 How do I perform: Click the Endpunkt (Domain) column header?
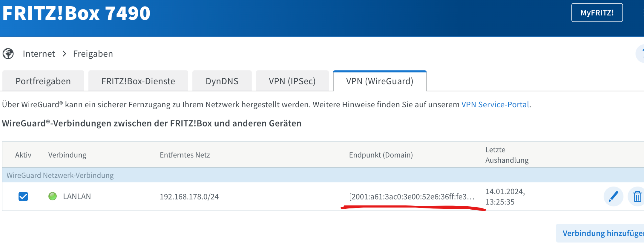[381, 155]
